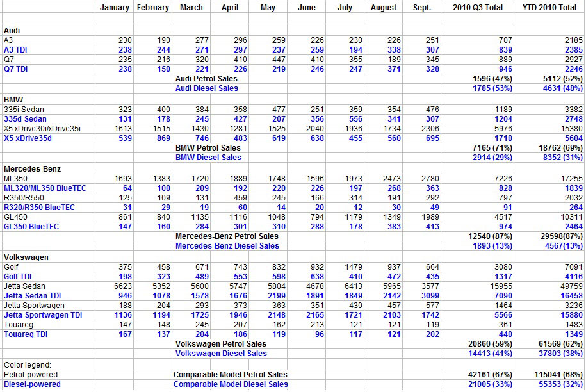Select the BMW Diesel Sales label
Image resolution: width=586 pixels, height=392 pixels.
(x=208, y=158)
